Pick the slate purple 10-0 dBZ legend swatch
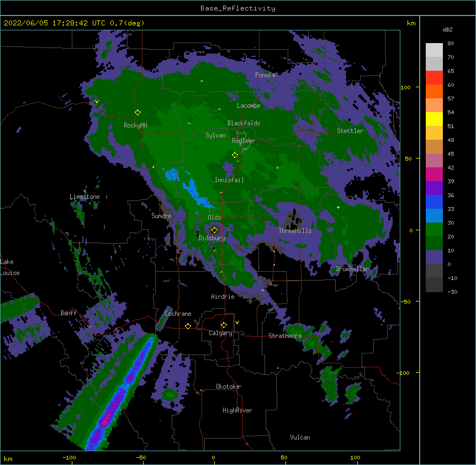This screenshot has height=465, width=476. point(434,257)
